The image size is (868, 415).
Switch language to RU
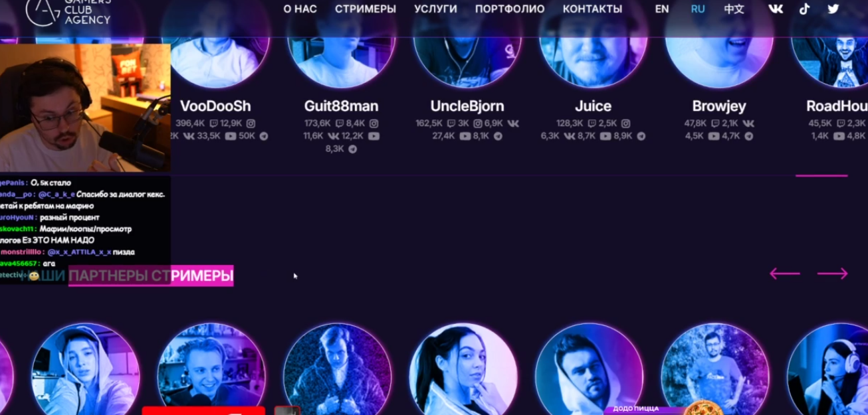click(698, 9)
